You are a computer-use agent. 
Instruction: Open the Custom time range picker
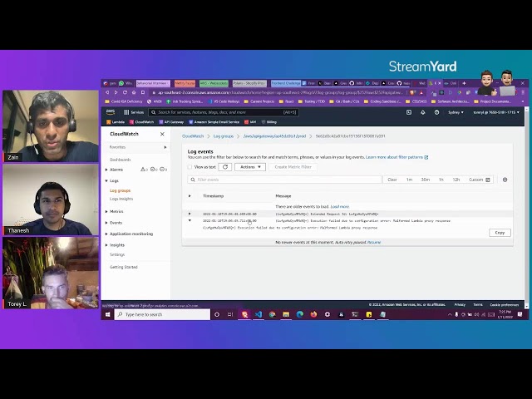(x=479, y=180)
